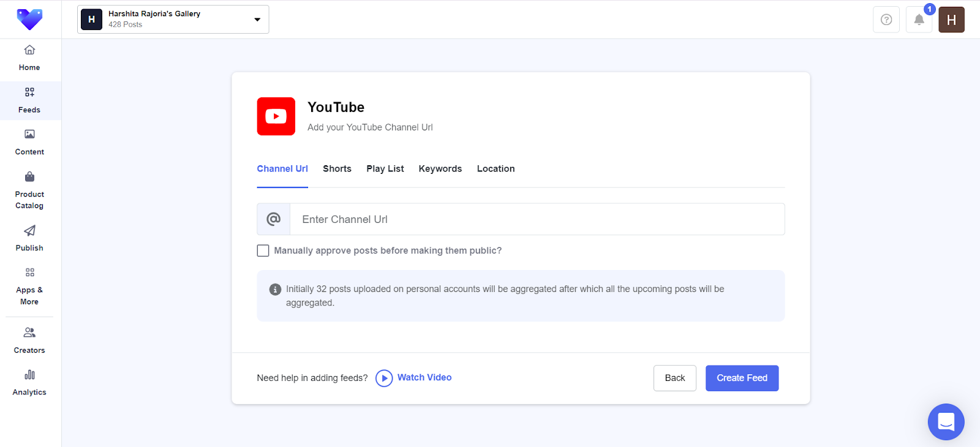Open the Analytics section

coord(29,383)
